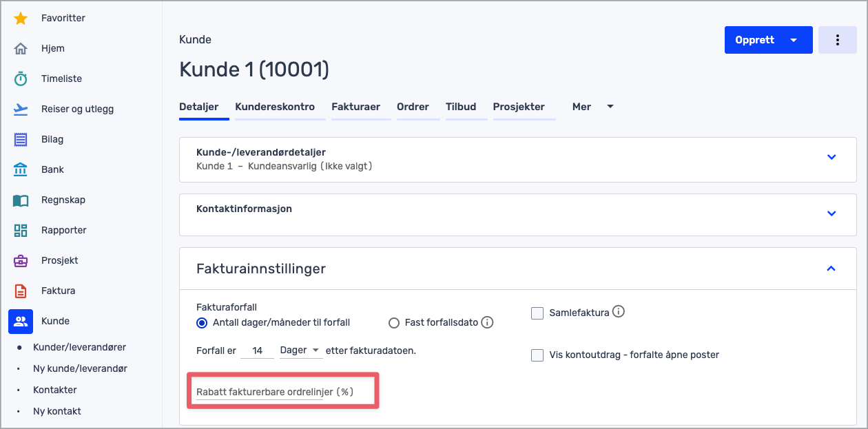The image size is (868, 429).
Task: Open Reiser og utlegg airplane icon
Action: 21,109
